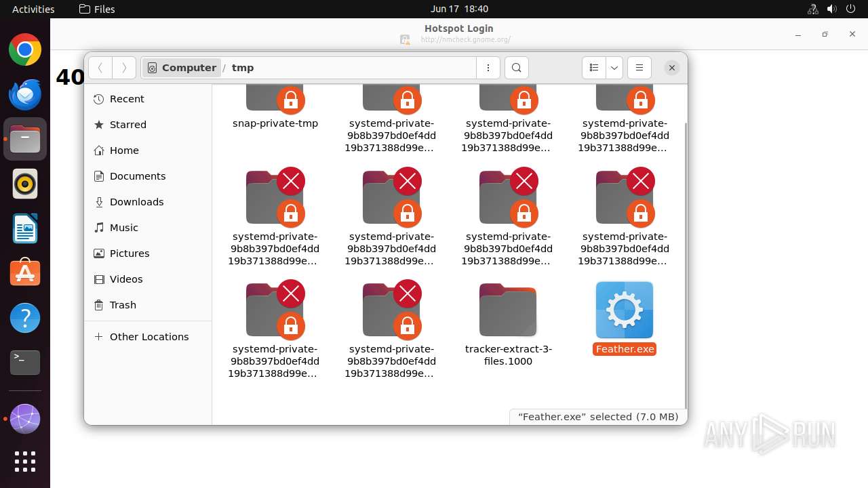Select the Feather.exe file icon
This screenshot has height=488, width=868.
(625, 310)
